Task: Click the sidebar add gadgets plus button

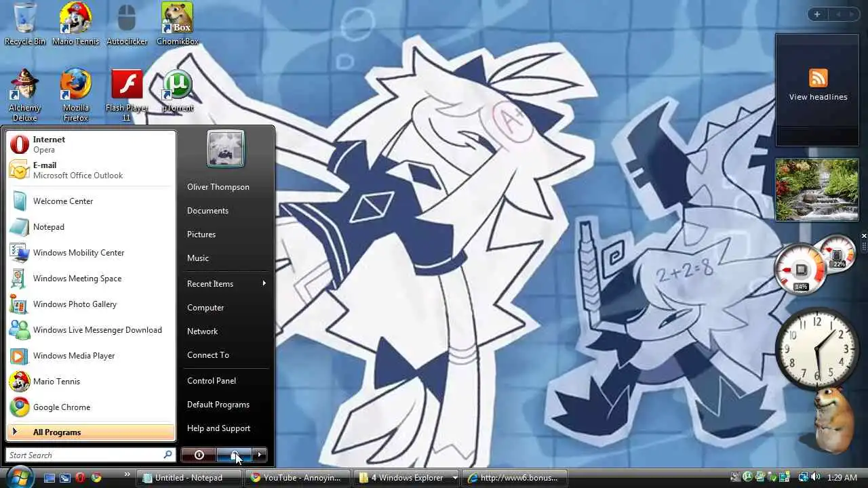Action: (817, 14)
